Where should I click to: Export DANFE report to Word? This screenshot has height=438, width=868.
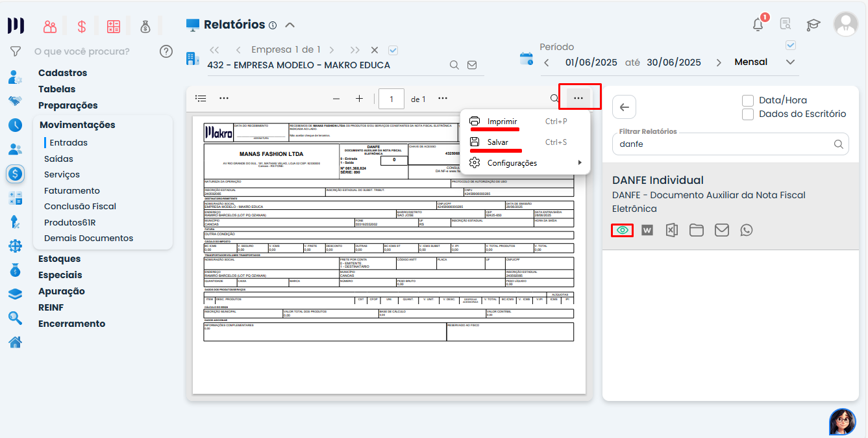pyautogui.click(x=647, y=230)
